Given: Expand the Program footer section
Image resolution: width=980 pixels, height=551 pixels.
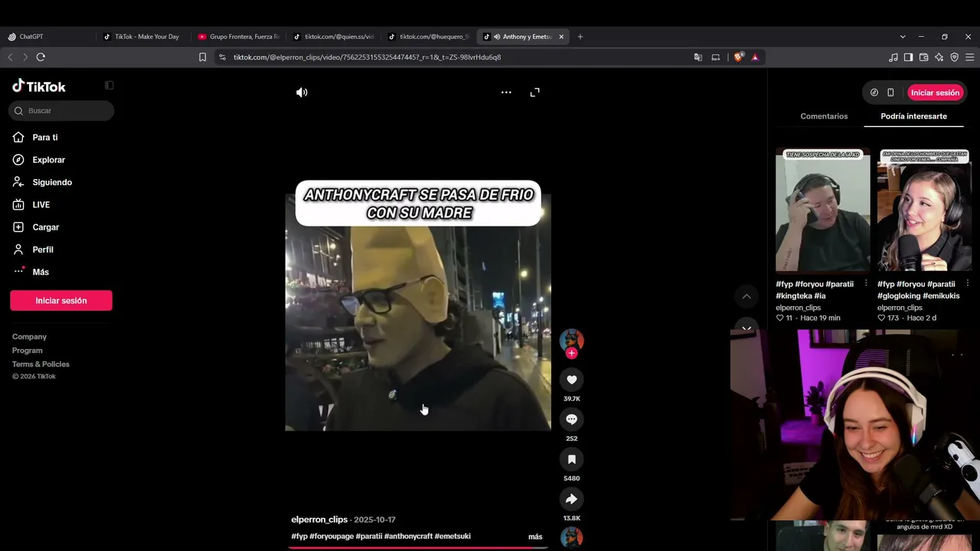Looking at the screenshot, I should [x=28, y=350].
